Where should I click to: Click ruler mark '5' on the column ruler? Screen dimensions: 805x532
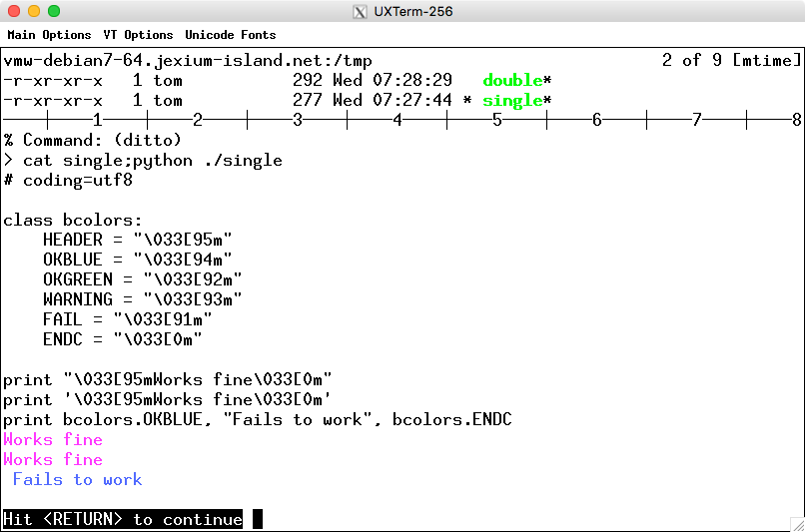497,120
